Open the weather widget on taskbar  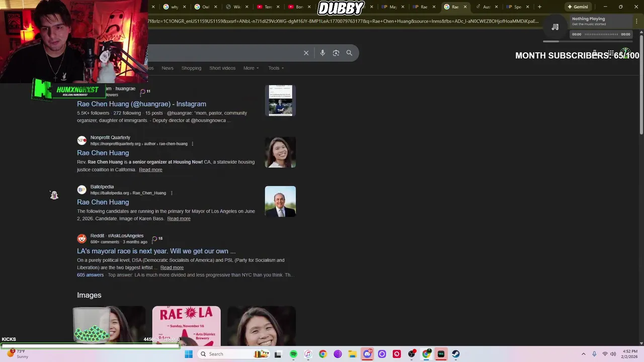pyautogui.click(x=17, y=354)
